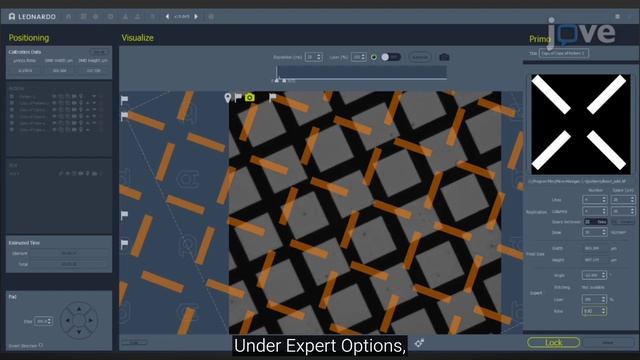
Task: Adjust the Exposure (ms) stepper
Action: 313,57
